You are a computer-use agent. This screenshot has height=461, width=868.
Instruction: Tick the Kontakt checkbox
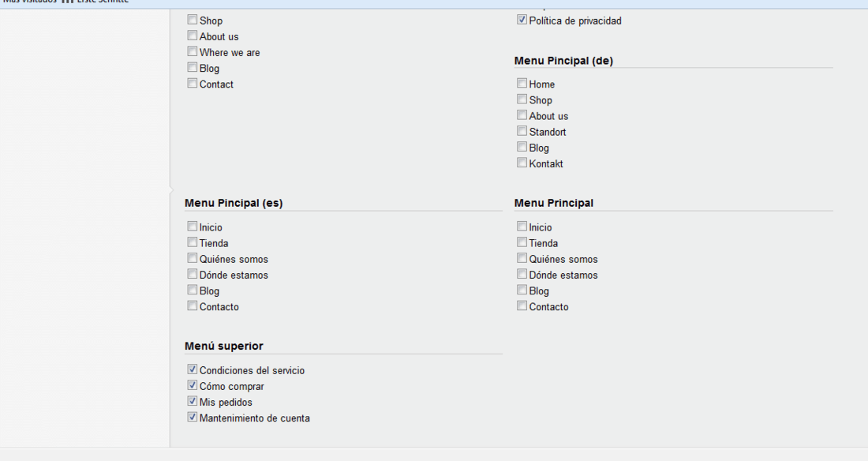click(x=522, y=163)
